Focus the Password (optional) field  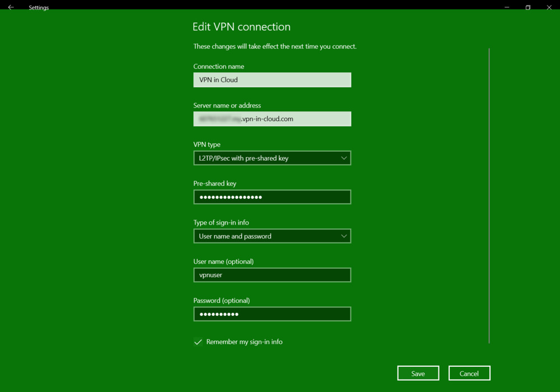272,314
